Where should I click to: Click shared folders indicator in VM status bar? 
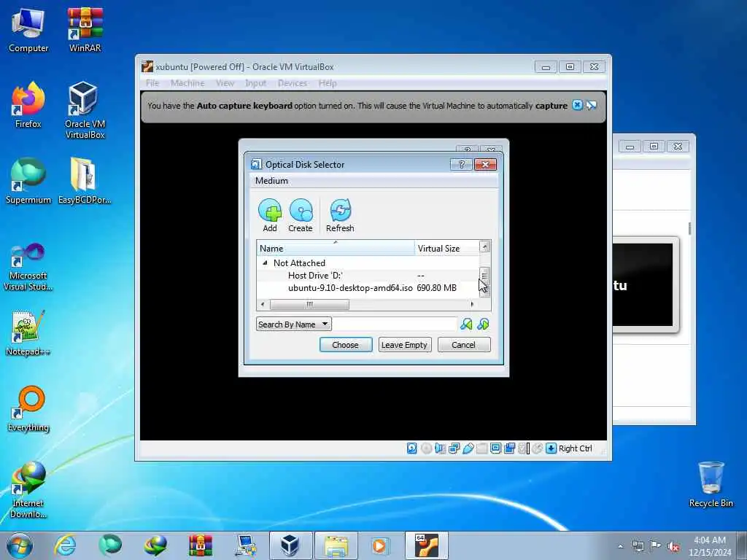(481, 448)
